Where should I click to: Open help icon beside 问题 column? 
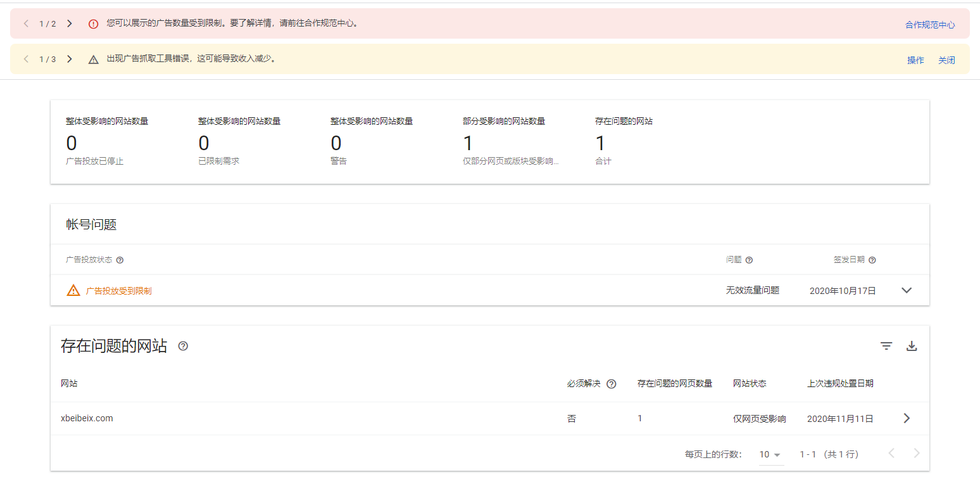click(x=749, y=260)
